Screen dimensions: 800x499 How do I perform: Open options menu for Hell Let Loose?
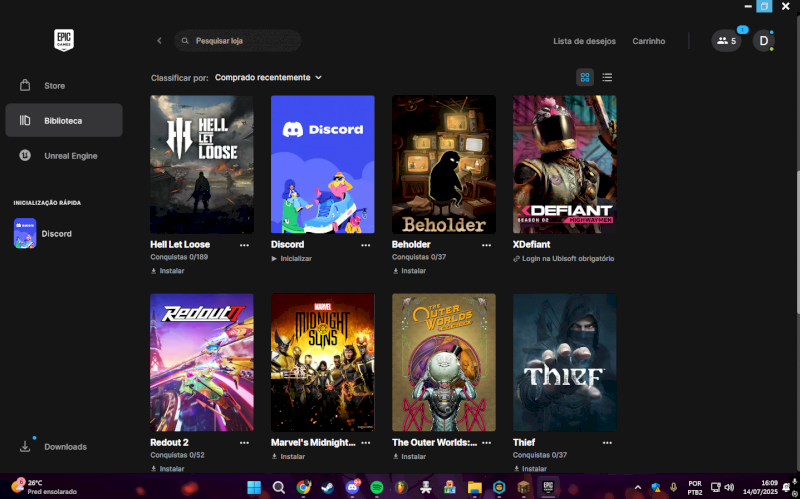(244, 245)
